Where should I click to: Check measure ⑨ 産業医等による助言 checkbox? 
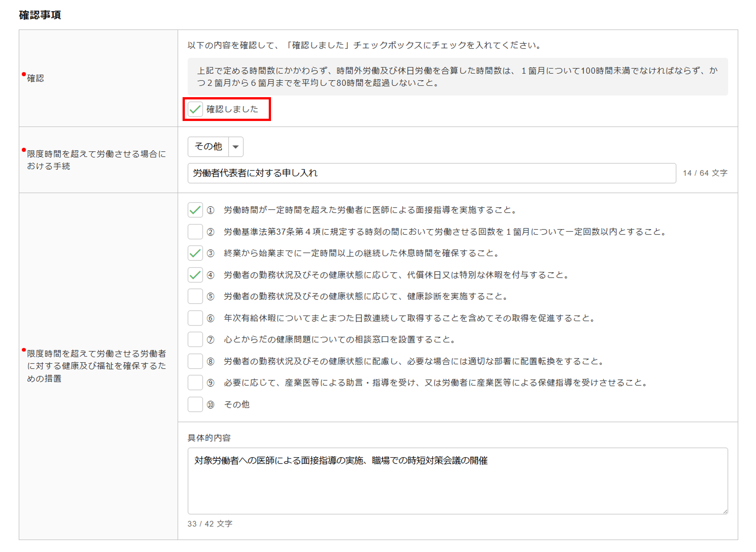tap(195, 383)
